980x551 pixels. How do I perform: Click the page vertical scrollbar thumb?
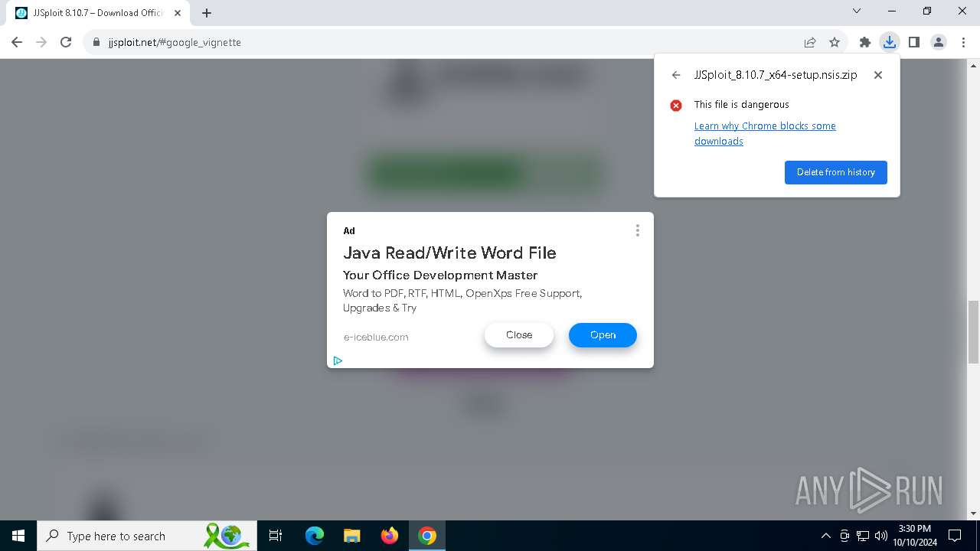pyautogui.click(x=974, y=331)
